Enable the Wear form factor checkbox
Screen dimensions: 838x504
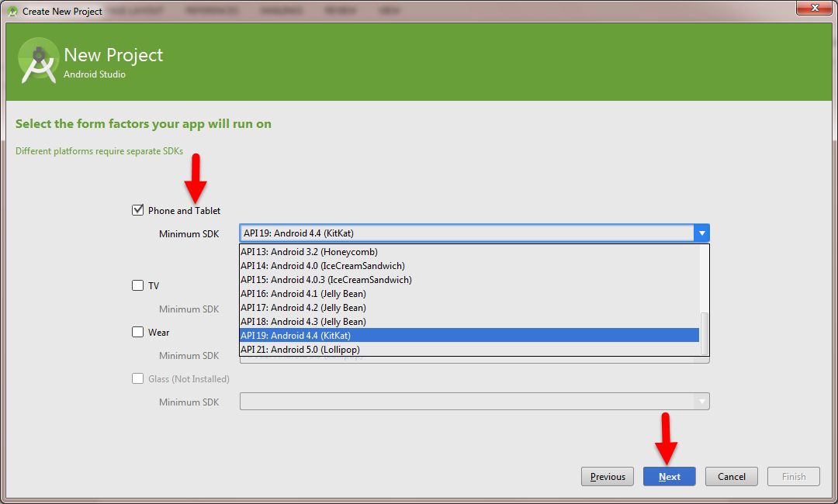pyautogui.click(x=138, y=332)
